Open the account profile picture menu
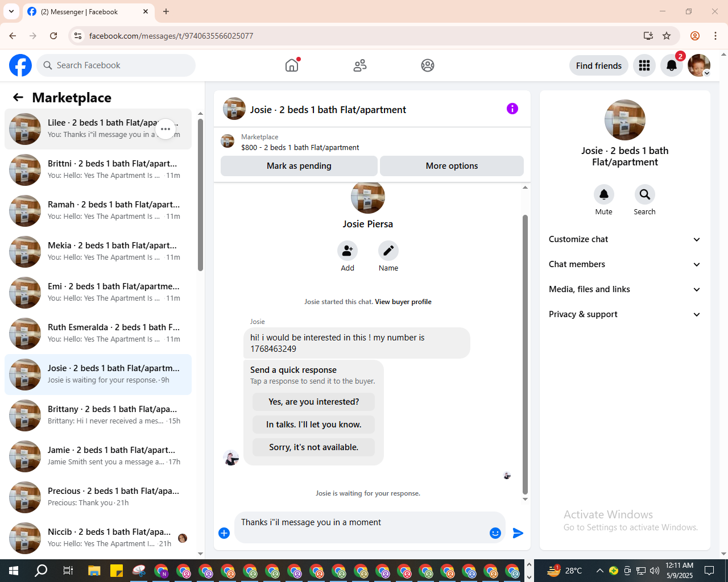 [699, 65]
